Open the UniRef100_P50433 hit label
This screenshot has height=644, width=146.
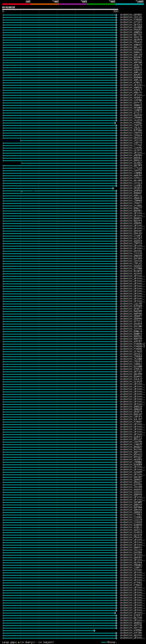[131, 42]
